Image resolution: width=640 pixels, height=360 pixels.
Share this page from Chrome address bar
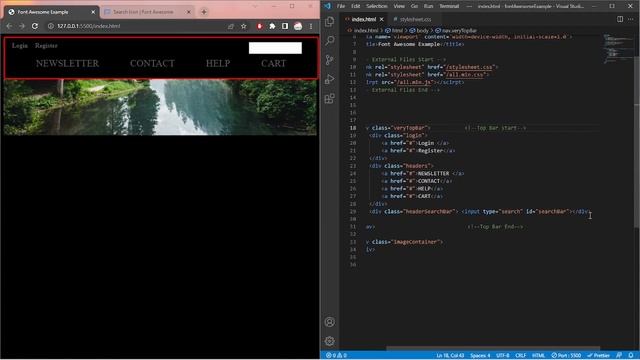(231, 26)
